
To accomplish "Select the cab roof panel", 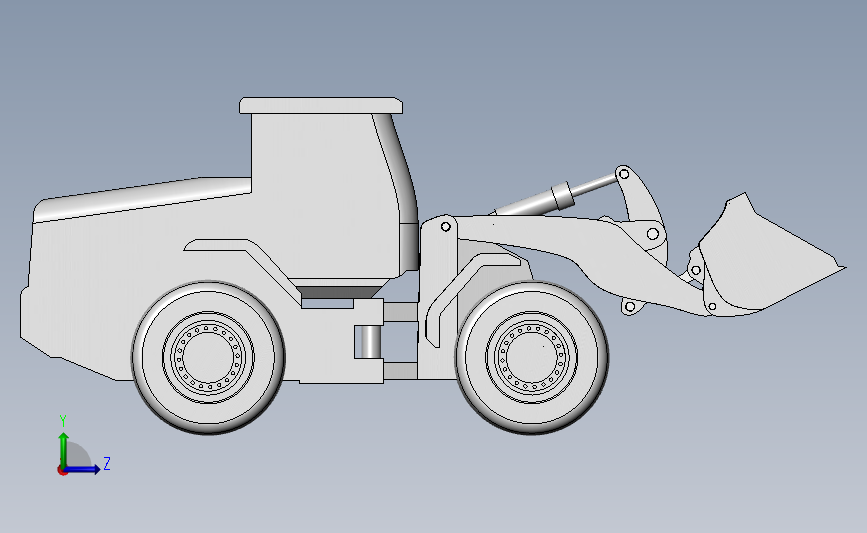I will 321,106.
